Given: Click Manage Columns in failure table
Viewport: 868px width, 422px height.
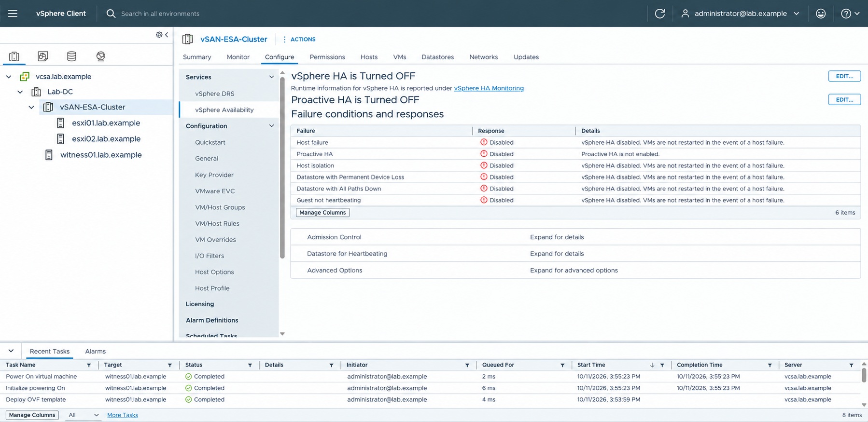Looking at the screenshot, I should [x=322, y=213].
